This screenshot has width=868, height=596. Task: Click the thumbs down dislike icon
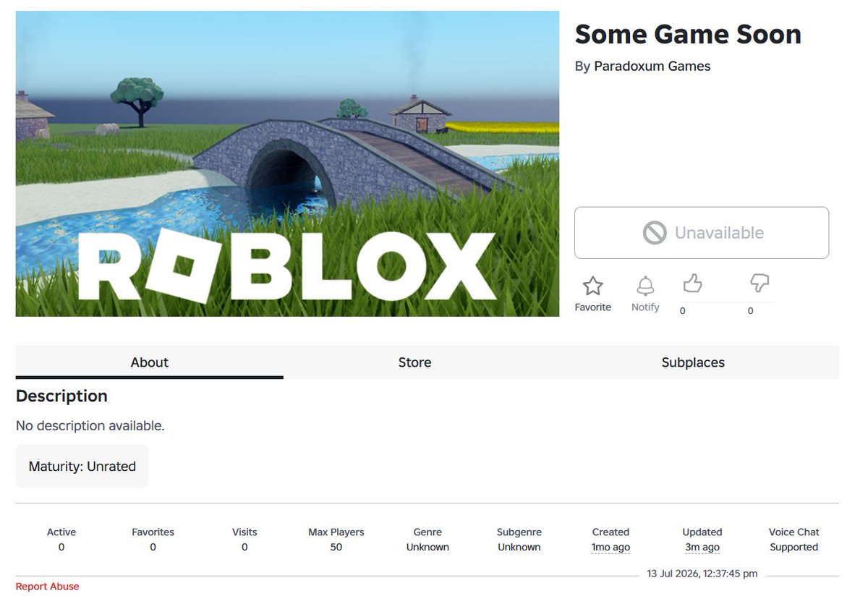click(759, 284)
